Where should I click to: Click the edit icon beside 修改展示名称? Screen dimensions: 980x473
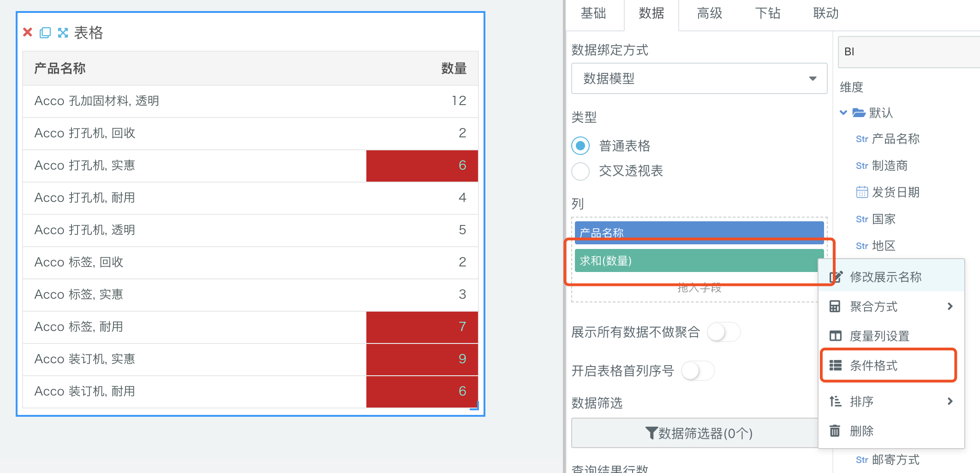[x=836, y=277]
